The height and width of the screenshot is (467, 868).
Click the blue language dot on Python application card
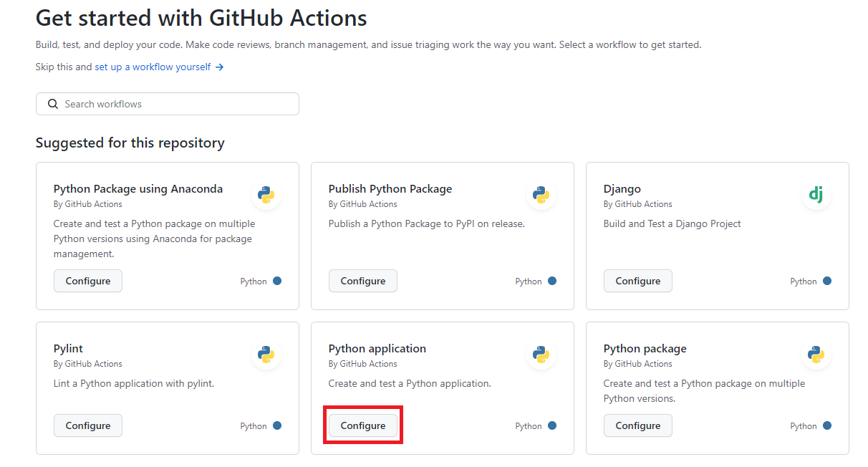(552, 425)
